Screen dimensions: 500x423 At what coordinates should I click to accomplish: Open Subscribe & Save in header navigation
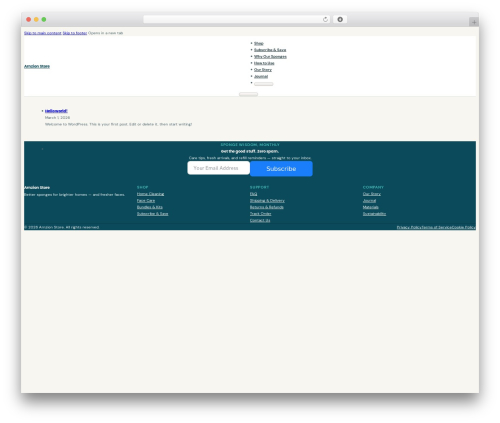[x=270, y=50]
